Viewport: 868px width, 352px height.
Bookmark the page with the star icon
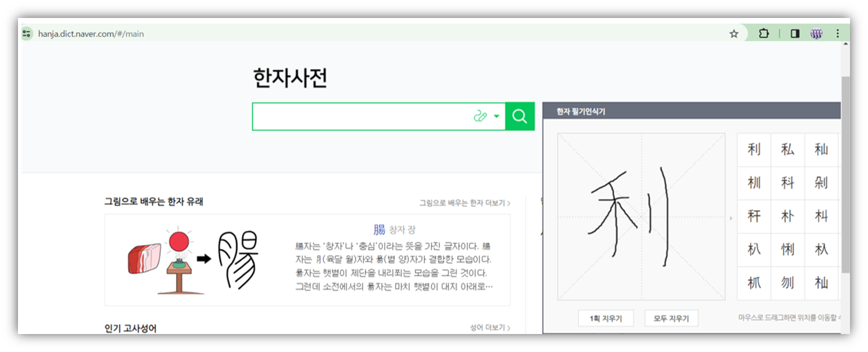(x=733, y=34)
